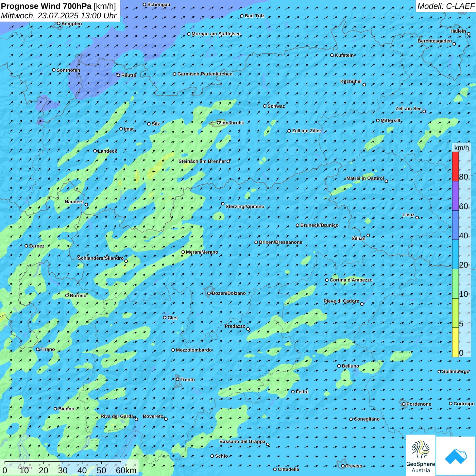Click the Kempten label

point(72,23)
